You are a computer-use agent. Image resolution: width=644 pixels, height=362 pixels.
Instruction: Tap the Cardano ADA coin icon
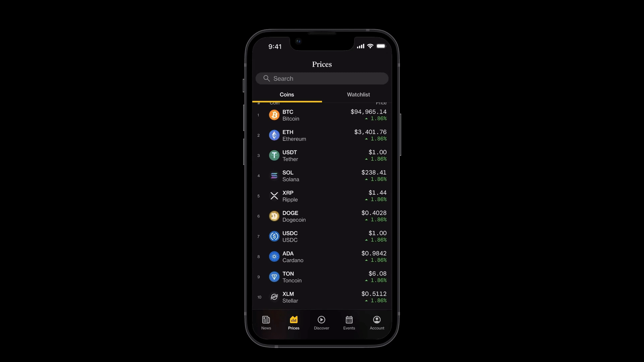pyautogui.click(x=274, y=256)
